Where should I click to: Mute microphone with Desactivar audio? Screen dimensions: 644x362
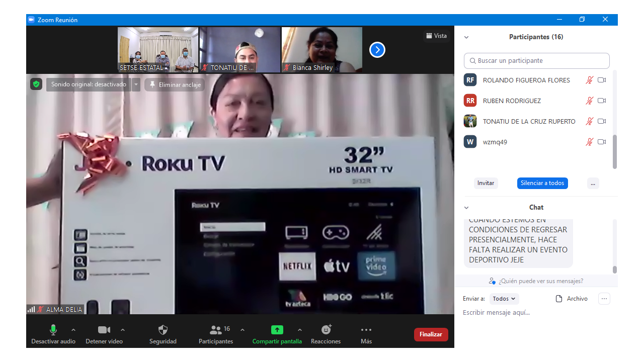click(x=53, y=334)
